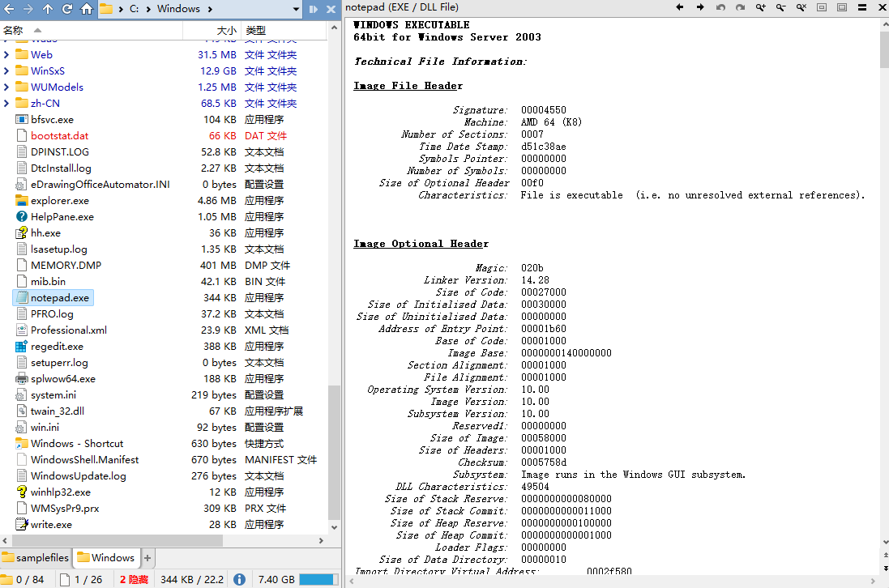Click the Home icon in navigation bar
889x588 pixels.
pyautogui.click(x=87, y=9)
